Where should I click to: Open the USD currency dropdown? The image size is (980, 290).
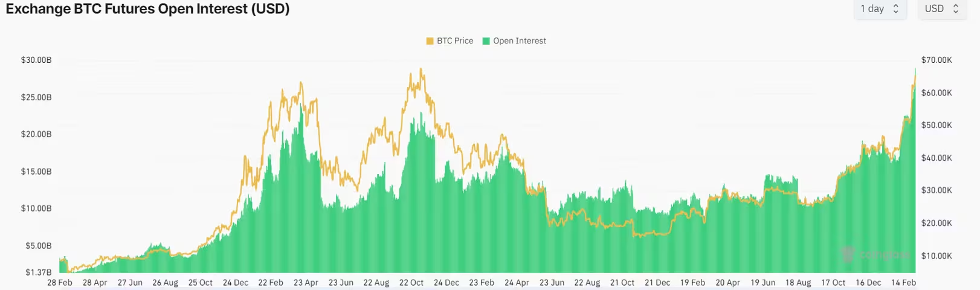pos(941,9)
